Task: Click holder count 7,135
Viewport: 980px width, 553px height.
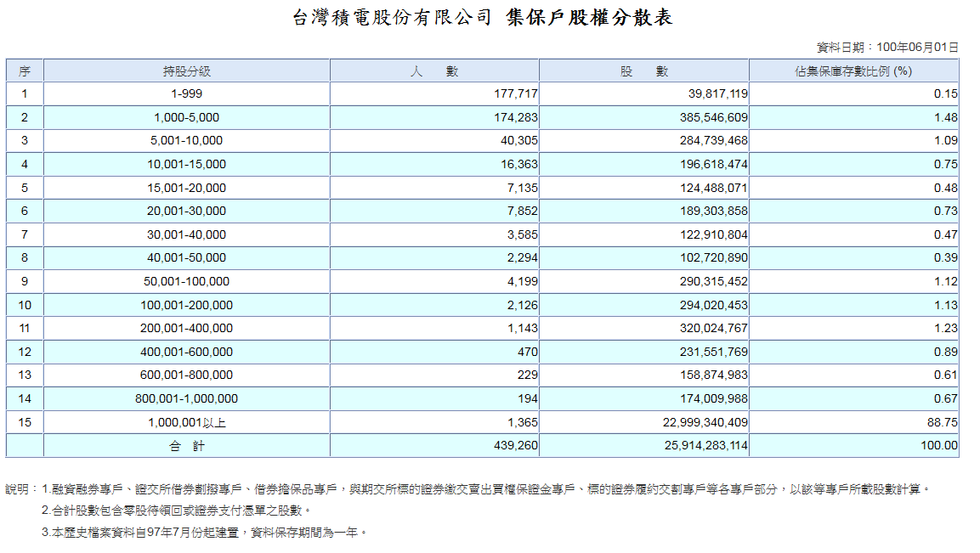Action: click(x=523, y=188)
